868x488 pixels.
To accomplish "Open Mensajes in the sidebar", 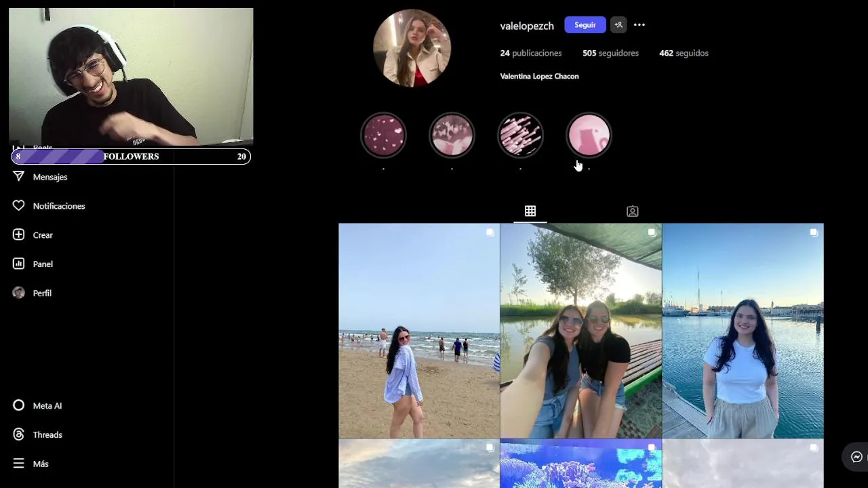I will tap(41, 177).
